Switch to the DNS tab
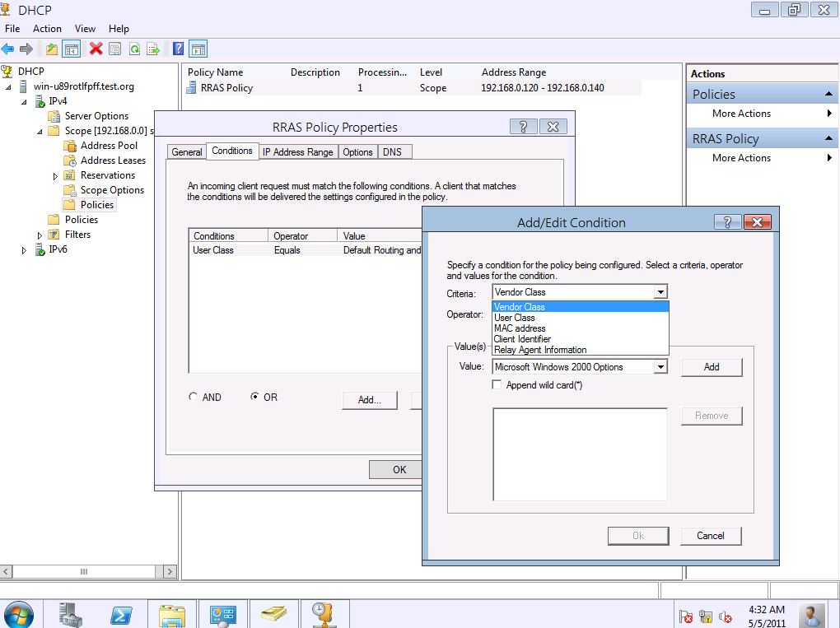 [393, 152]
